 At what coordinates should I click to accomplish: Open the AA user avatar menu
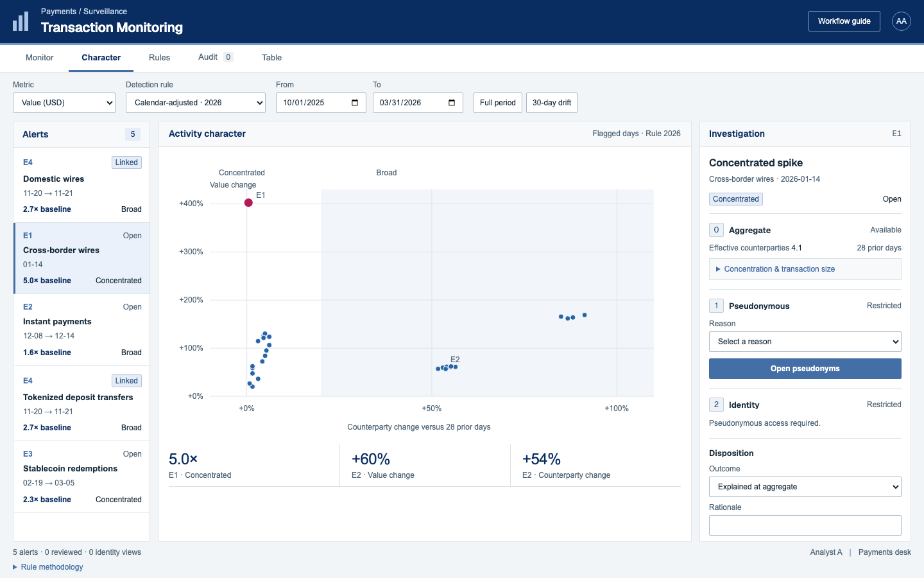902,21
